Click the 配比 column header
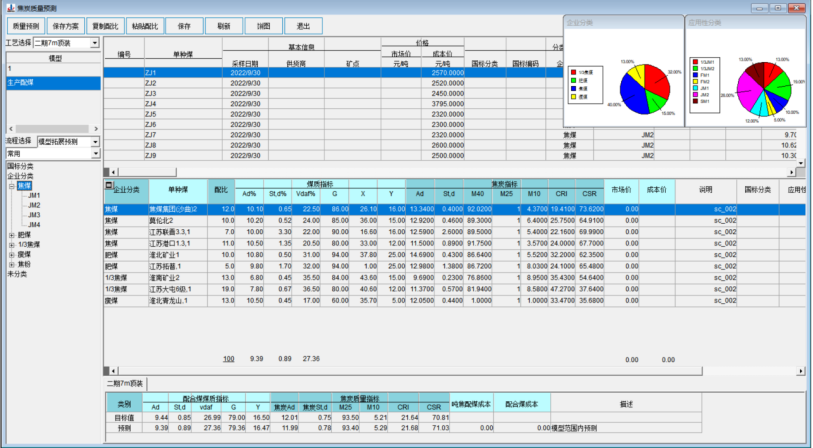813x448 pixels. 221,190
